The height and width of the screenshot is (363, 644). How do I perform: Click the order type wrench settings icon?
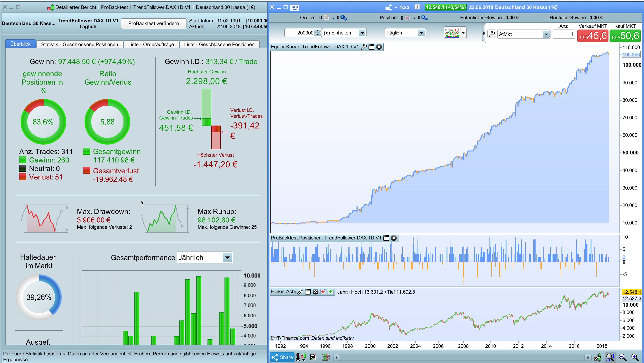491,34
